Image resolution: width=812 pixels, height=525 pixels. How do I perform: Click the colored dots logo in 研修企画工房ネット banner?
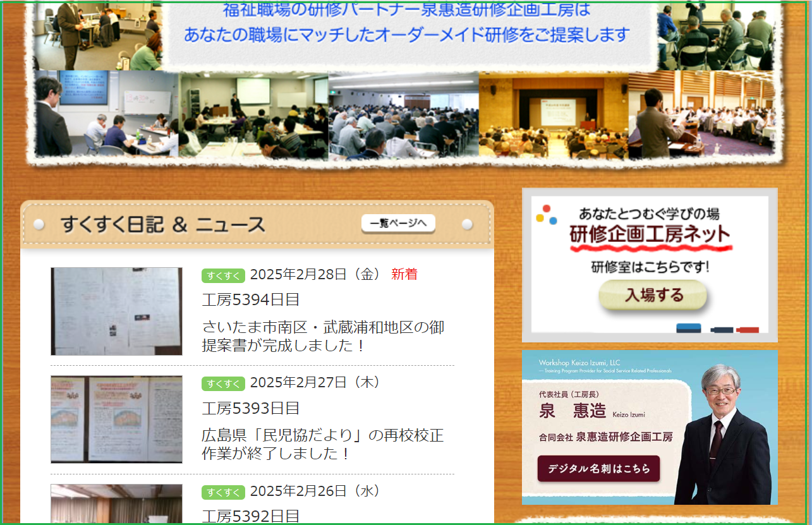(547, 215)
